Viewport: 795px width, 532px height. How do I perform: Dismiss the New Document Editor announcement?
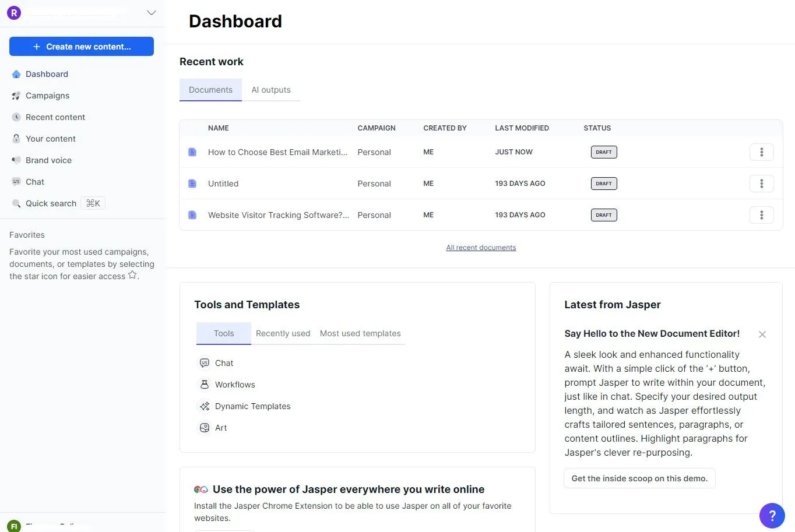point(762,334)
